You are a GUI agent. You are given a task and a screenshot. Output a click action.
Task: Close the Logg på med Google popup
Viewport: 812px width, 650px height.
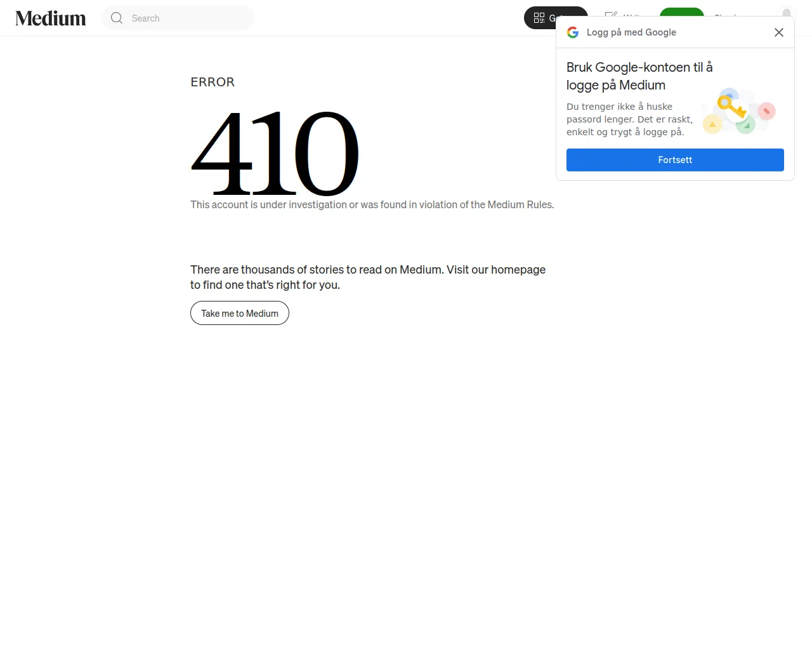[779, 32]
